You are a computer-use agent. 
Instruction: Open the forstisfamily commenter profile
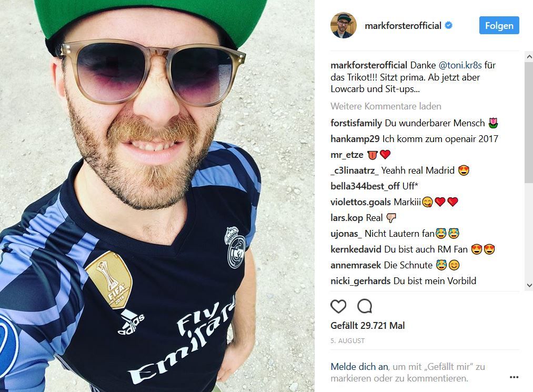point(356,123)
